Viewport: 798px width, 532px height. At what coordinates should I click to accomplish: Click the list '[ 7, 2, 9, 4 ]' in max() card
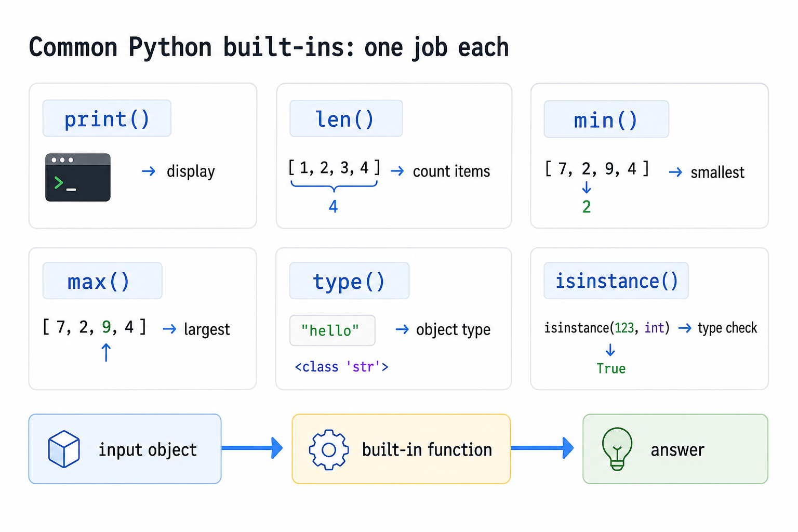[x=95, y=327]
